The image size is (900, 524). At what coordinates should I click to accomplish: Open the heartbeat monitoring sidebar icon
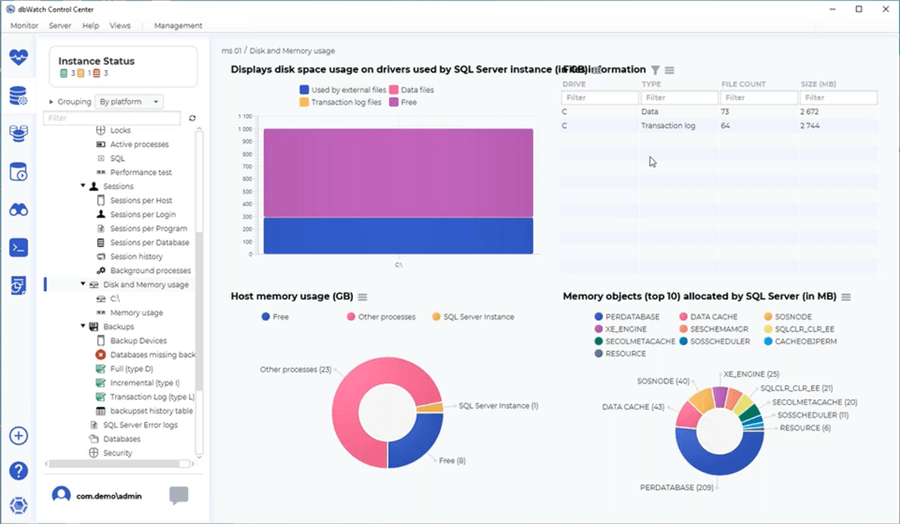coord(18,57)
